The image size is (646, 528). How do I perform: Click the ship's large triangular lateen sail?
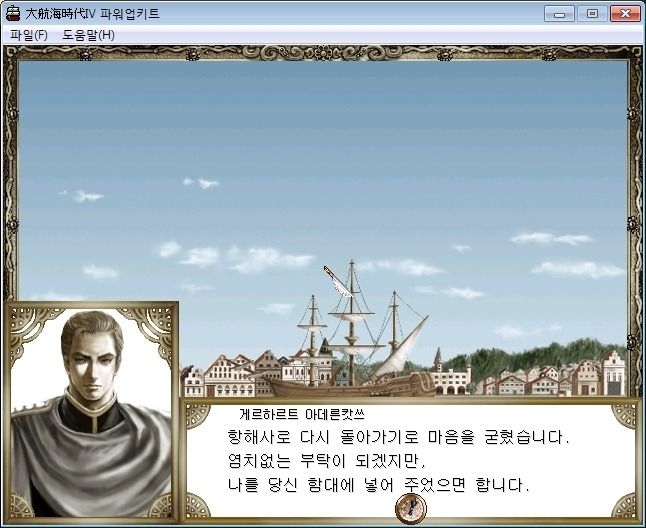coord(401,348)
